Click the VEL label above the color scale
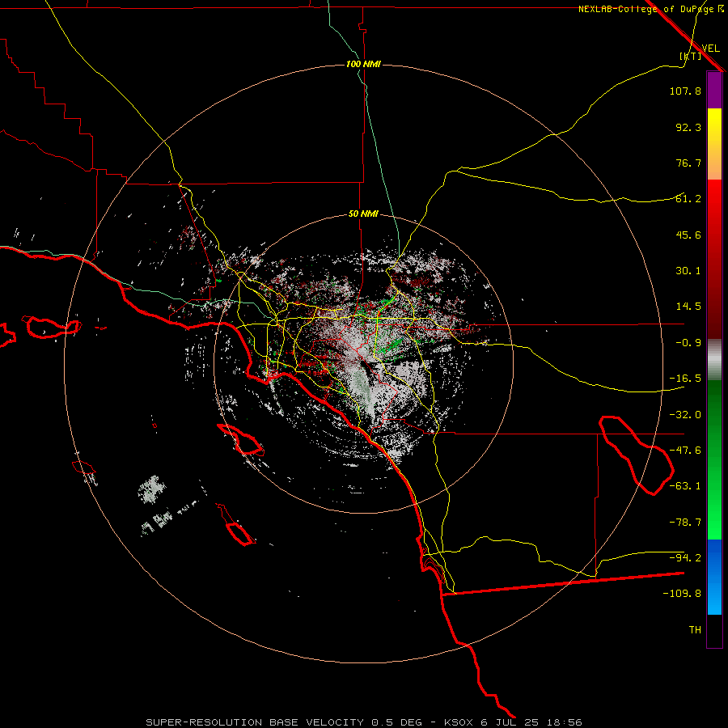The image size is (728, 728). point(710,48)
